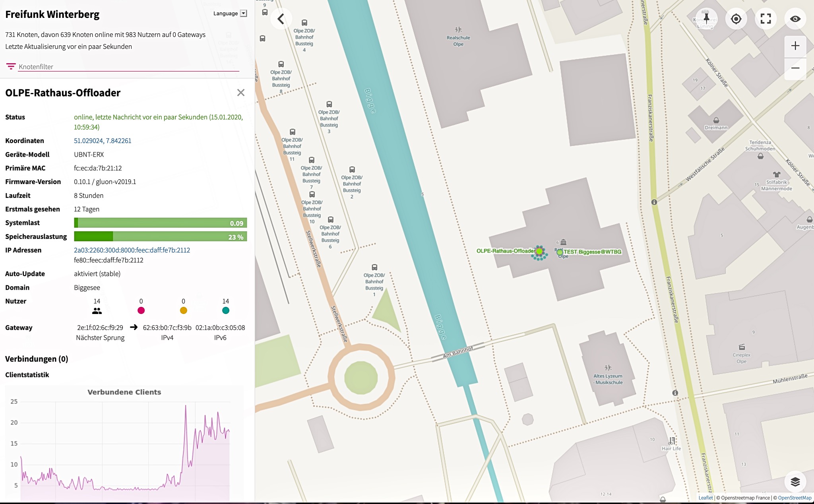Close the OLPE-Rathaus-Offloader details panel

click(x=240, y=93)
